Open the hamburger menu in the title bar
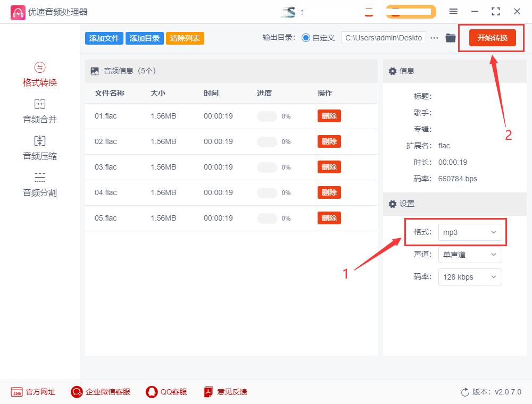The image size is (532, 404). pos(453,11)
